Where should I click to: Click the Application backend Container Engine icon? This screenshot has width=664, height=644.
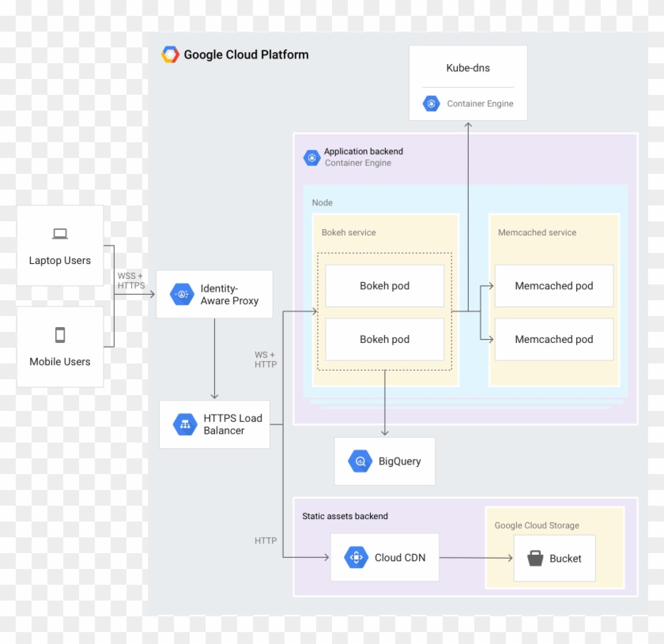311,158
